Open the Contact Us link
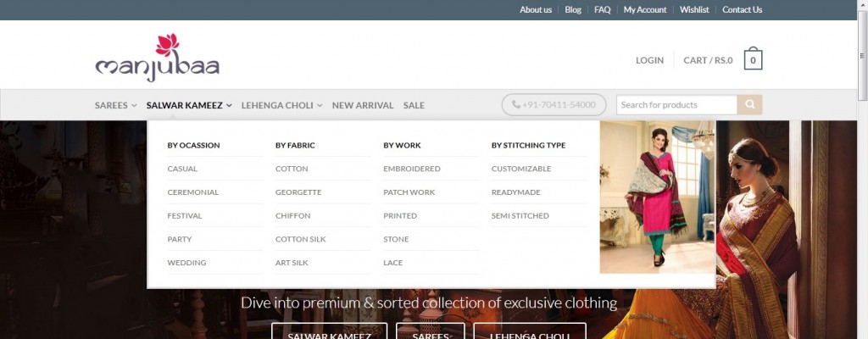Image resolution: width=868 pixels, height=339 pixels. coord(742,9)
